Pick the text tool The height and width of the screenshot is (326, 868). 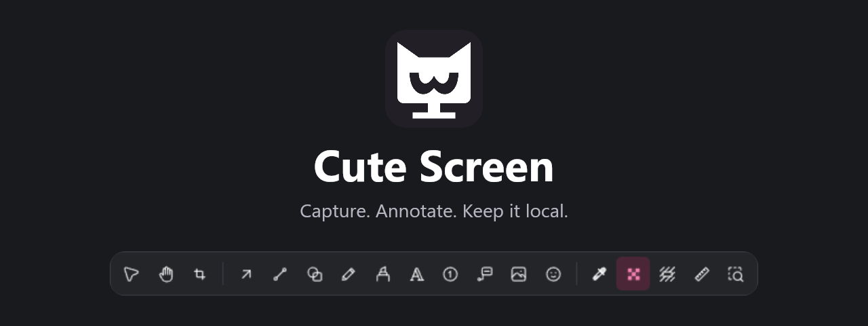point(417,274)
